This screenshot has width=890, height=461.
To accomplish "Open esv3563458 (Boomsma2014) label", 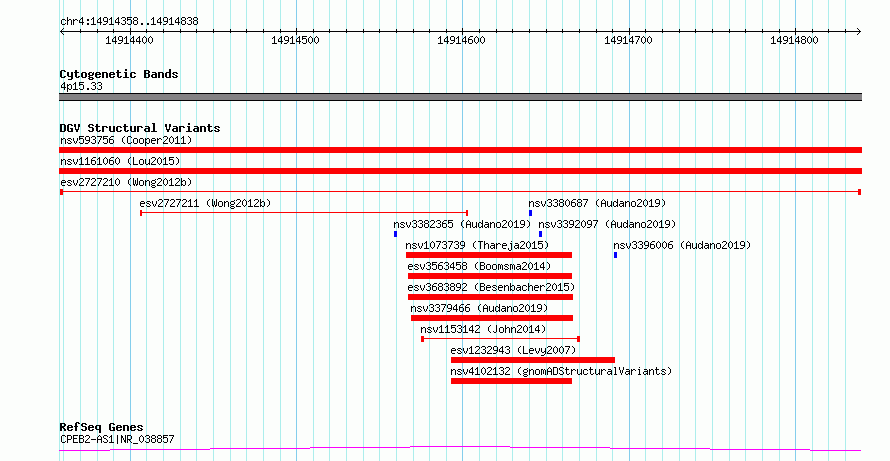I will pos(479,266).
